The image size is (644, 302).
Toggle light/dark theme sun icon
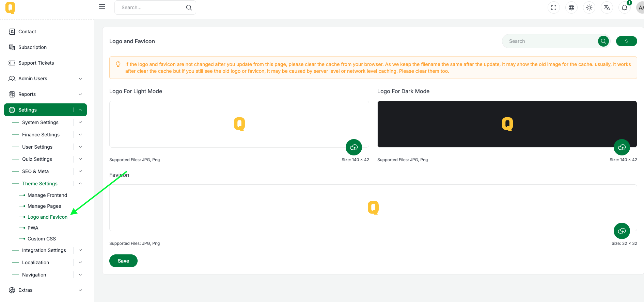point(589,7)
